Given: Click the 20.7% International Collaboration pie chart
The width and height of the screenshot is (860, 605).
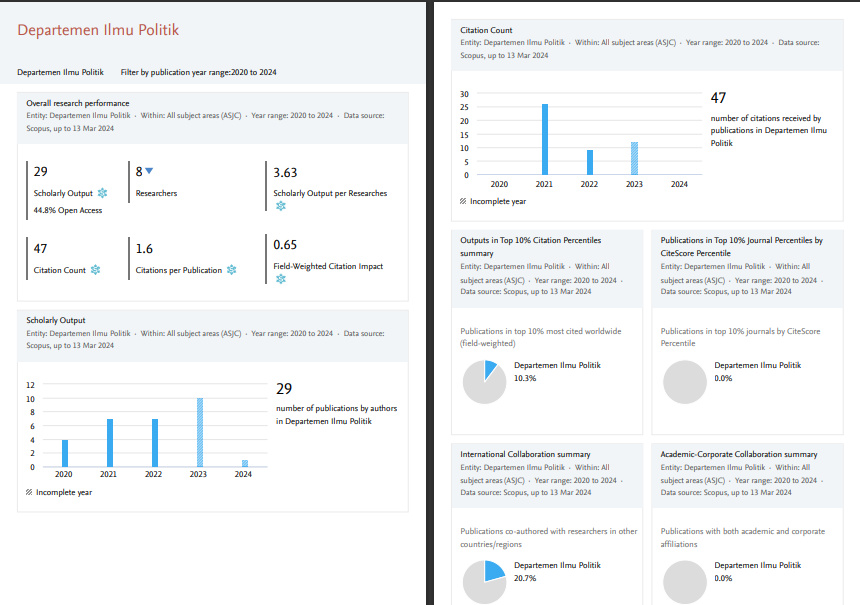Looking at the screenshot, I should click(x=484, y=582).
